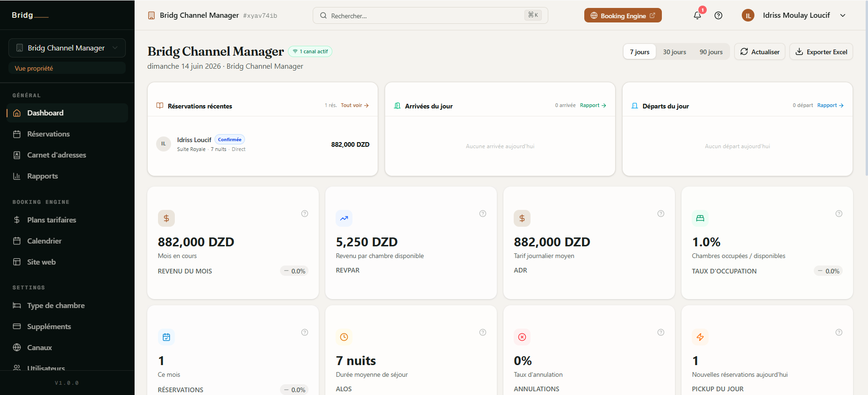Click the calendar icon on Réservations card
The image size is (868, 395).
tap(166, 337)
